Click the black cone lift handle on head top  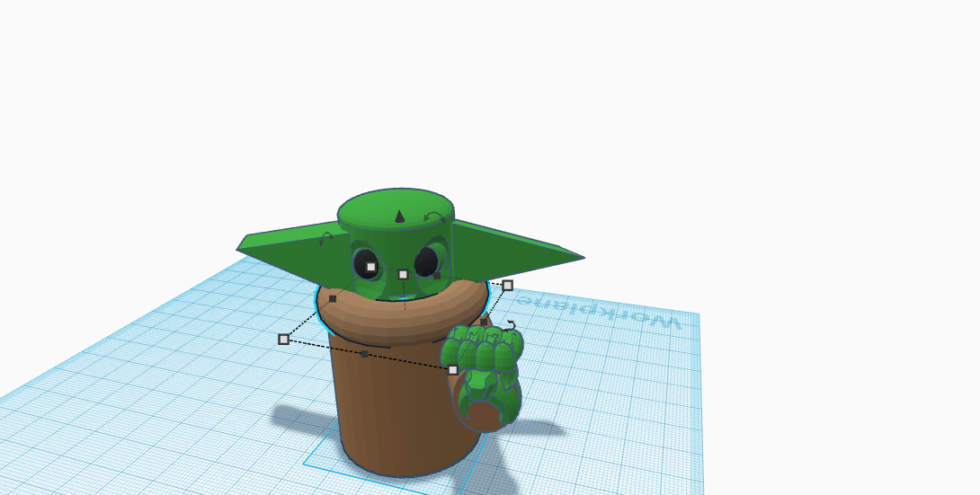click(x=400, y=216)
